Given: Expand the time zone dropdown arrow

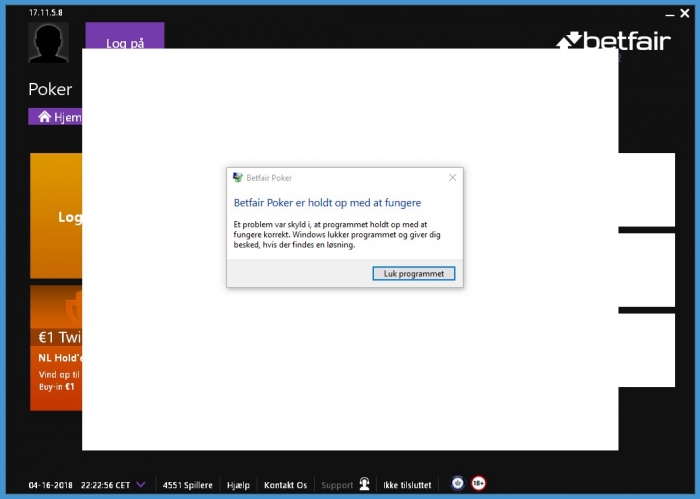Looking at the screenshot, I should [141, 484].
